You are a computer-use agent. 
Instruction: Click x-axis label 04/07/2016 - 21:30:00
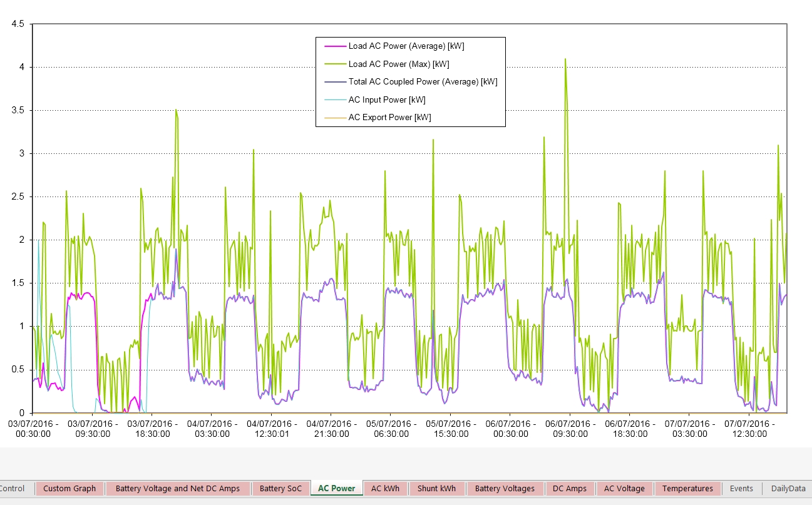(331, 429)
